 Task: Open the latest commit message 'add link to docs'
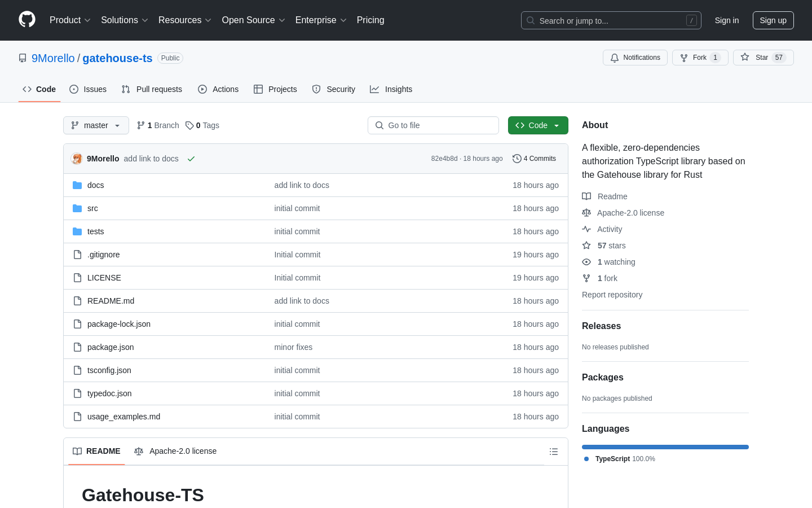151,159
